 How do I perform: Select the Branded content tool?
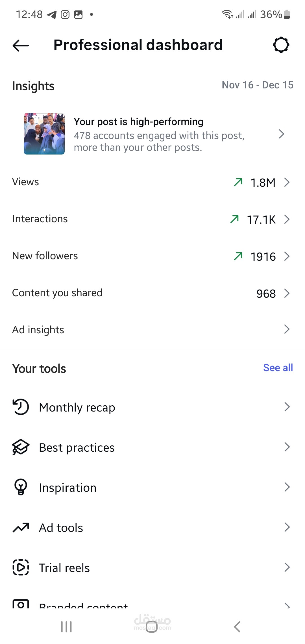[x=84, y=604]
